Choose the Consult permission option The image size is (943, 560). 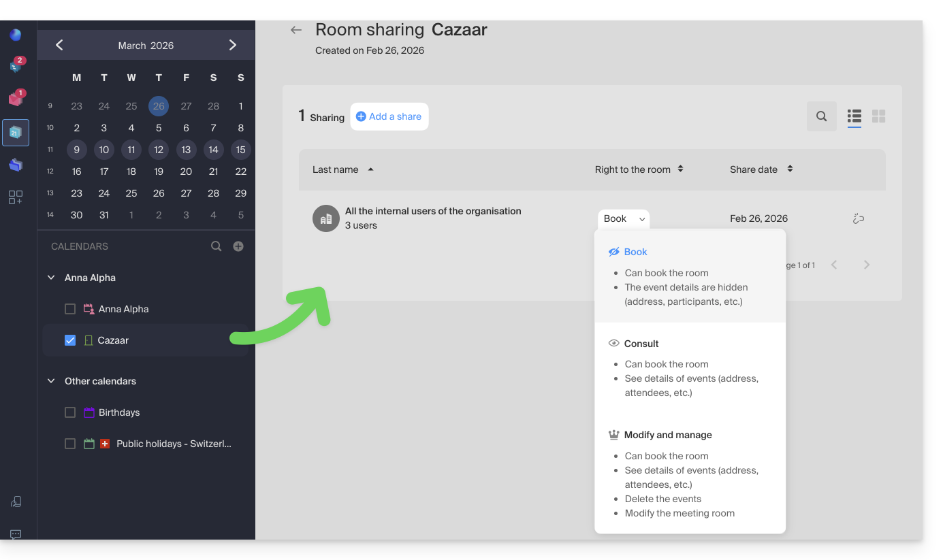click(641, 344)
